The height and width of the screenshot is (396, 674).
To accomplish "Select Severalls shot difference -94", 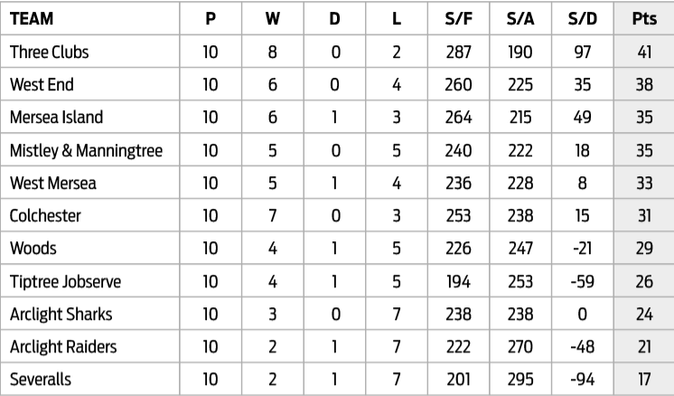I will tap(582, 380).
